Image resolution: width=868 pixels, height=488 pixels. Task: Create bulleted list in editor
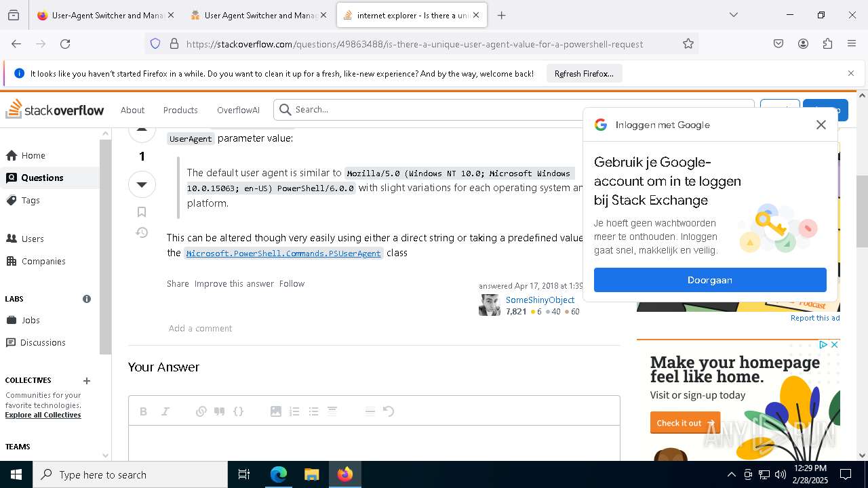tap(313, 411)
